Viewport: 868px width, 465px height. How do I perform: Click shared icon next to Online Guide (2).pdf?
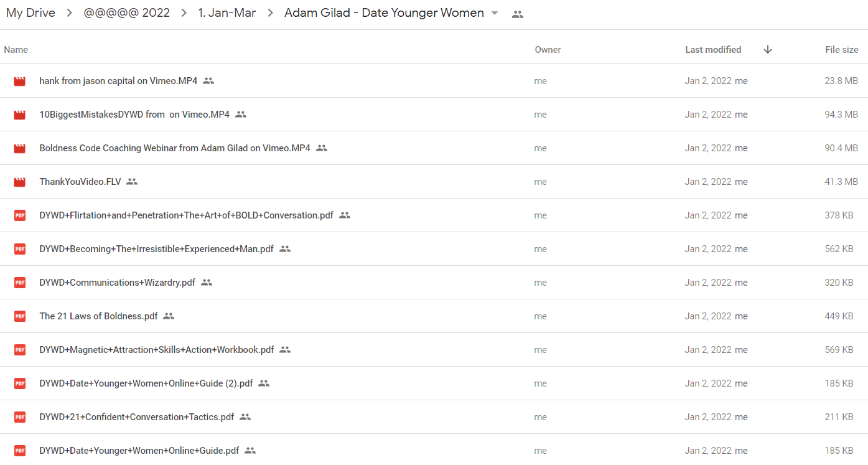(264, 383)
